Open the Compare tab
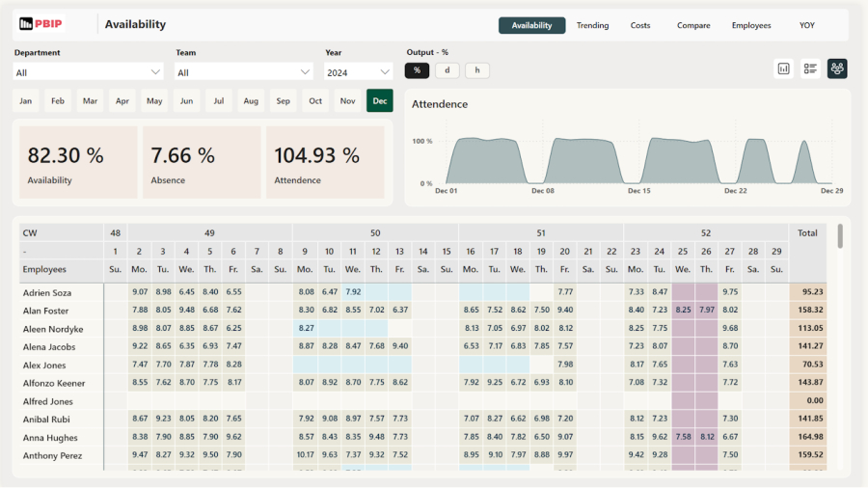Screen dimensions: 868x488 [x=693, y=26]
